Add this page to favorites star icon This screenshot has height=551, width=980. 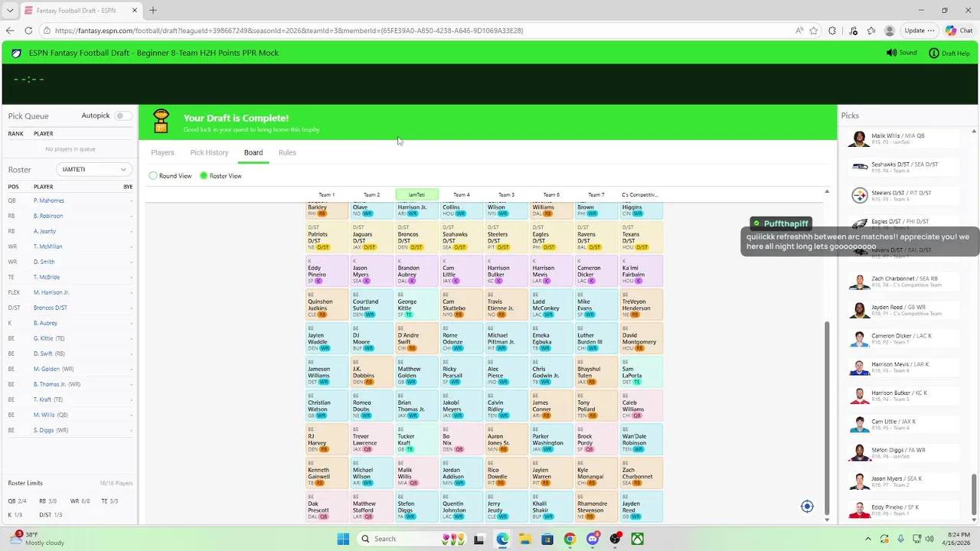click(x=813, y=31)
